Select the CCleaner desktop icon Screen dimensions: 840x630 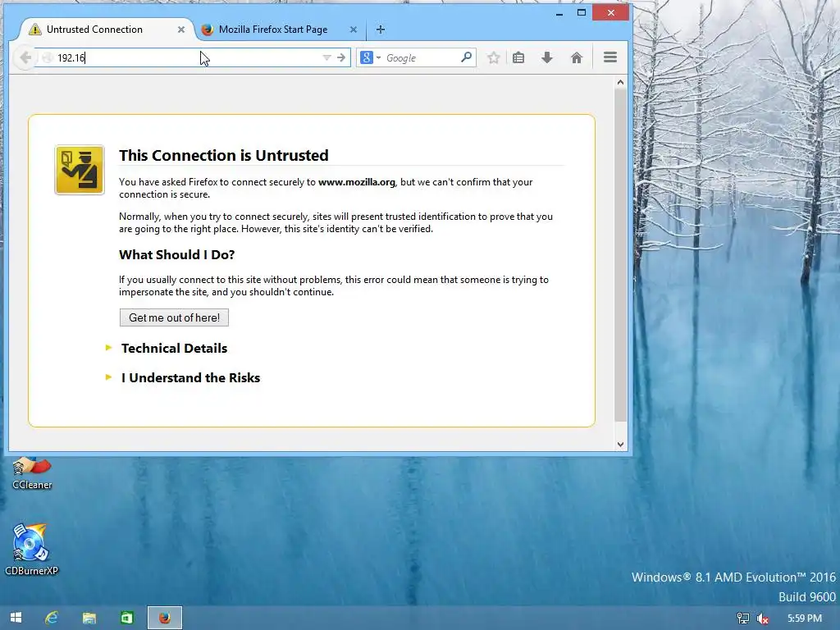pyautogui.click(x=32, y=473)
